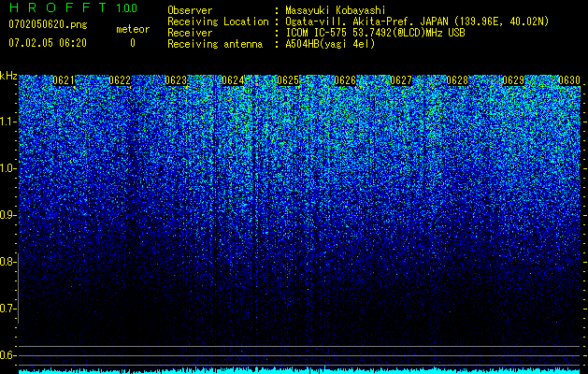Click the 0.6 kHz axis label
Image resolution: width=588 pixels, height=374 pixels.
[7, 355]
